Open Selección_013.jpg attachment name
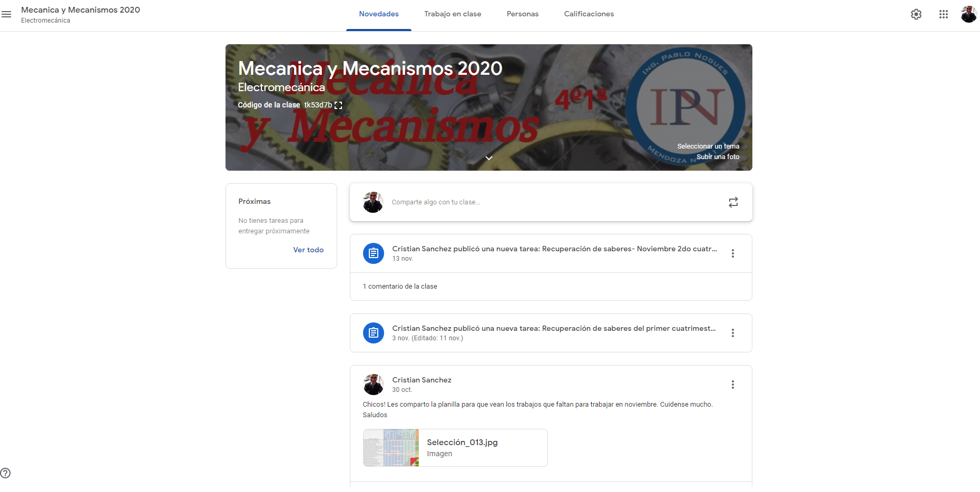The height and width of the screenshot is (492, 980). point(462,442)
